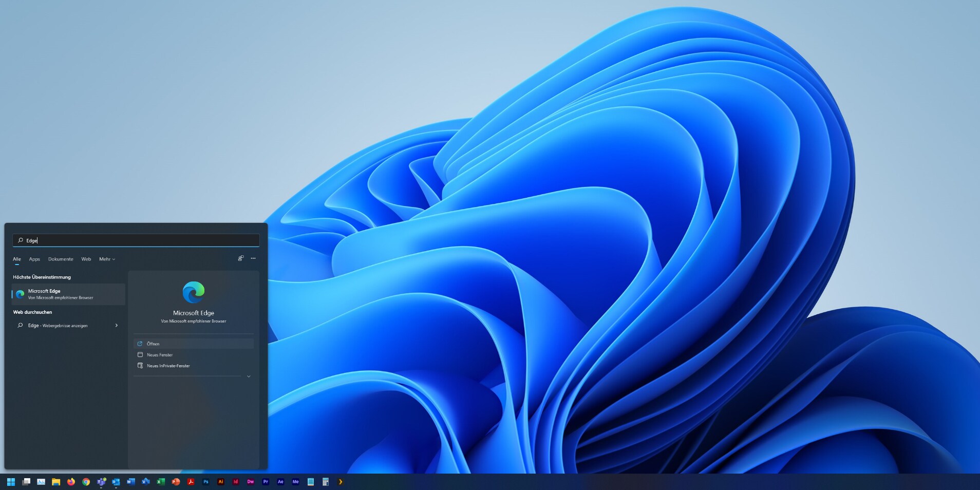Open Adobe Acrobat from the taskbar
Viewport: 980px width, 490px height.
[x=191, y=482]
